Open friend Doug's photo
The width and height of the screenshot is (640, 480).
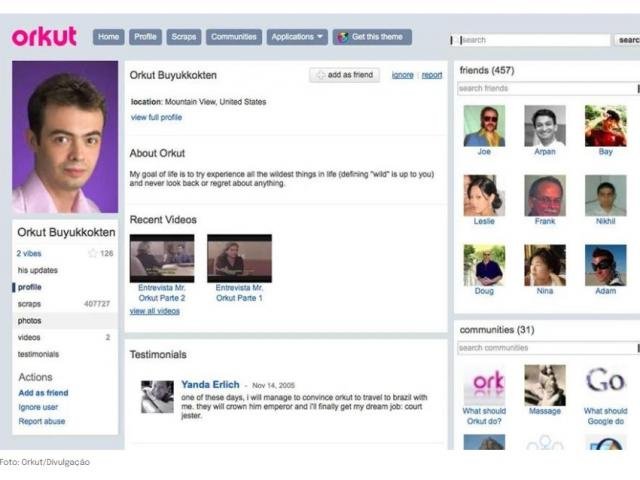(484, 265)
